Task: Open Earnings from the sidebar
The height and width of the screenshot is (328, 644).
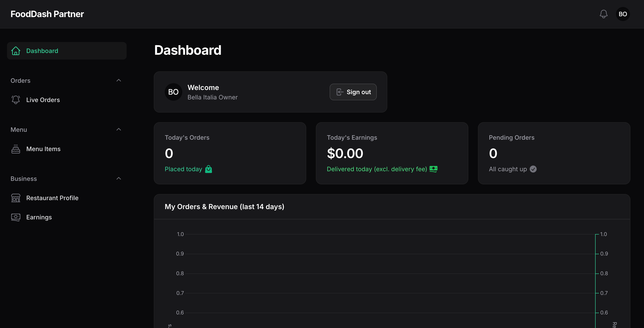Action: pos(67,217)
